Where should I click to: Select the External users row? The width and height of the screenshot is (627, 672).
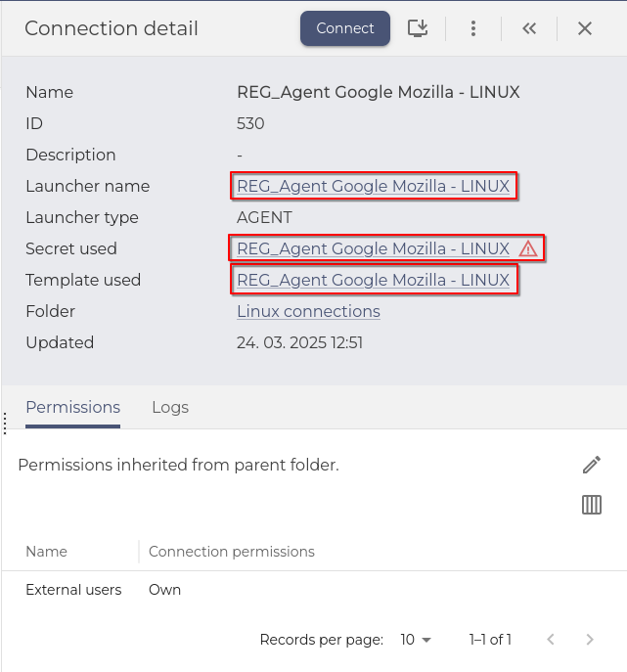[x=73, y=590]
